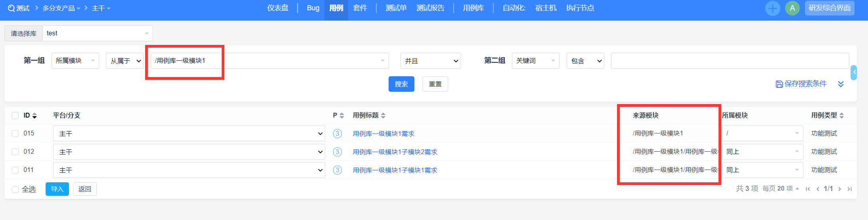
Task: Switch to the 用例库 tab
Action: point(473,8)
